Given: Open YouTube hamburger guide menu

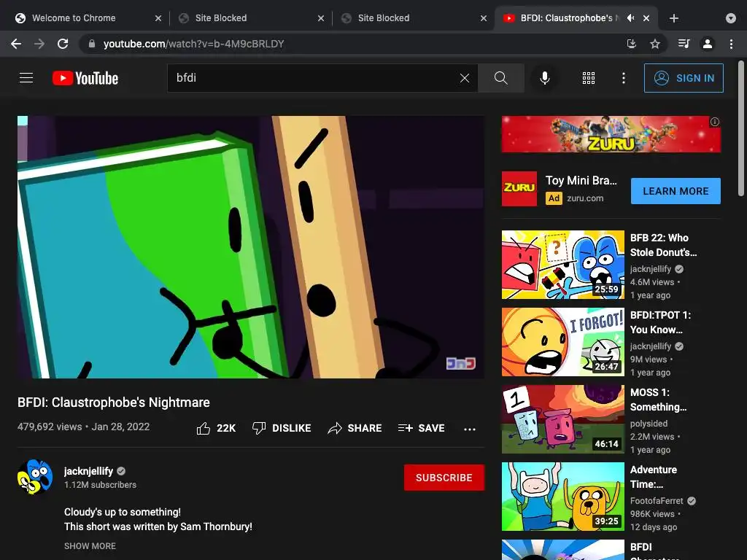Looking at the screenshot, I should click(x=26, y=77).
